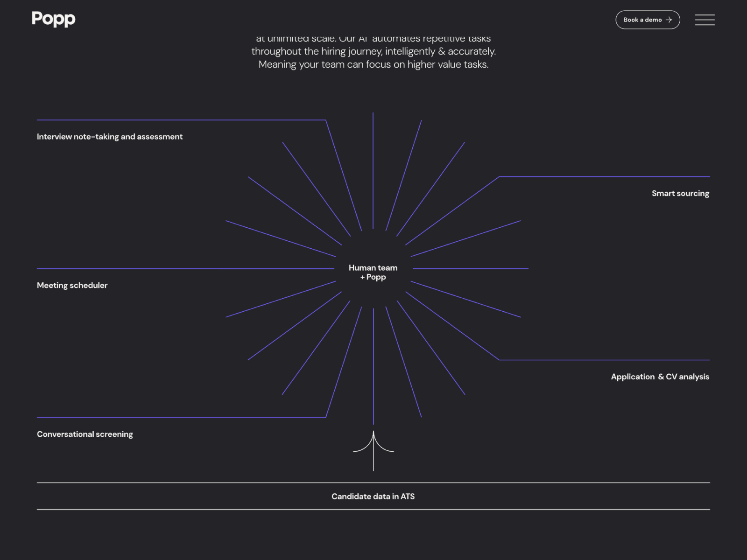
Task: Click the Book a demo button
Action: click(x=648, y=20)
